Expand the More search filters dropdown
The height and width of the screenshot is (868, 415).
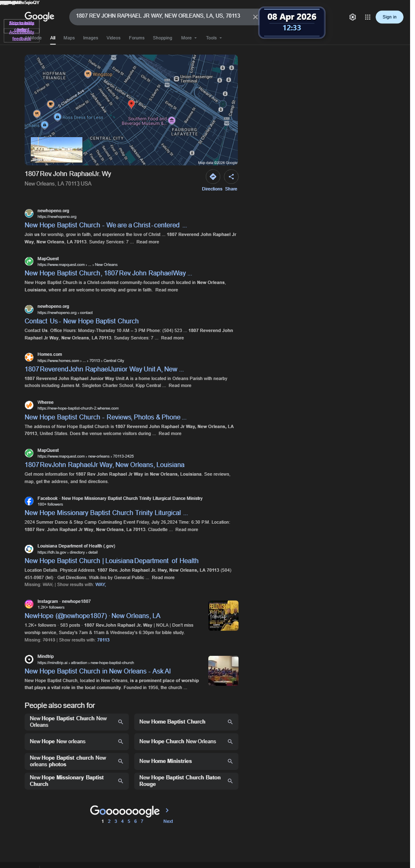coord(189,38)
